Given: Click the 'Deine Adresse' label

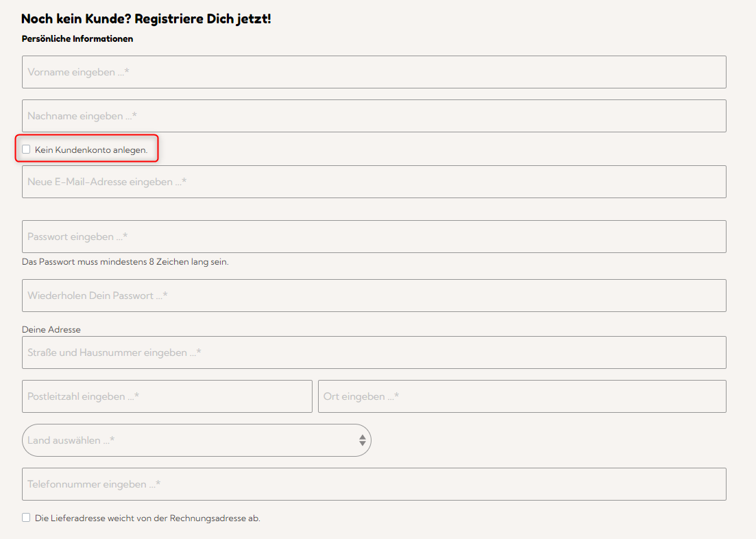Looking at the screenshot, I should (x=51, y=330).
